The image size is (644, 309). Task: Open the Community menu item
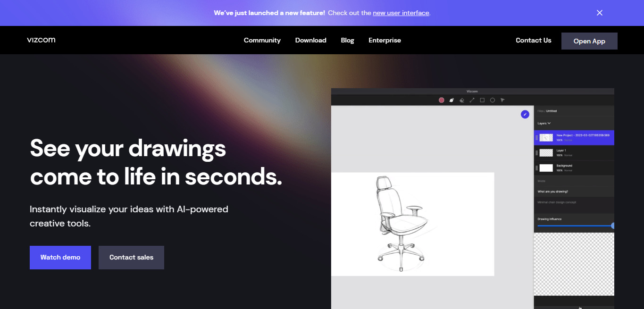[x=262, y=40]
